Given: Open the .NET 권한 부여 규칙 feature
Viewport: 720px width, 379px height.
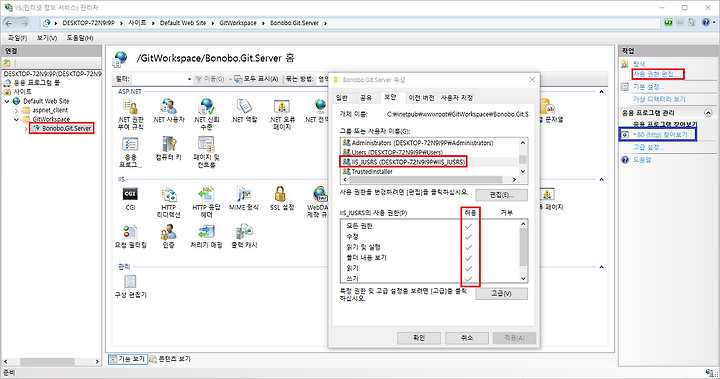Looking at the screenshot, I should coord(130,114).
